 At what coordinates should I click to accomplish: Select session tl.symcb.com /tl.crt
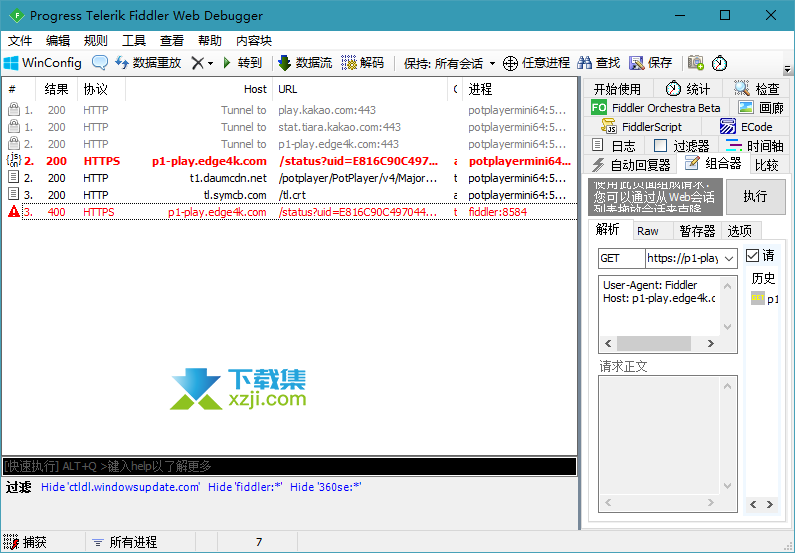[x=290, y=195]
